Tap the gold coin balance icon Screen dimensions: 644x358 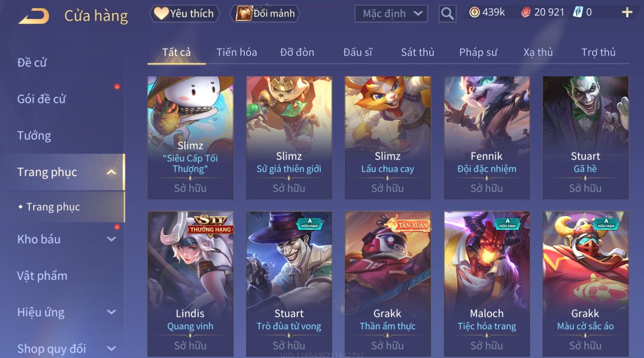click(474, 12)
